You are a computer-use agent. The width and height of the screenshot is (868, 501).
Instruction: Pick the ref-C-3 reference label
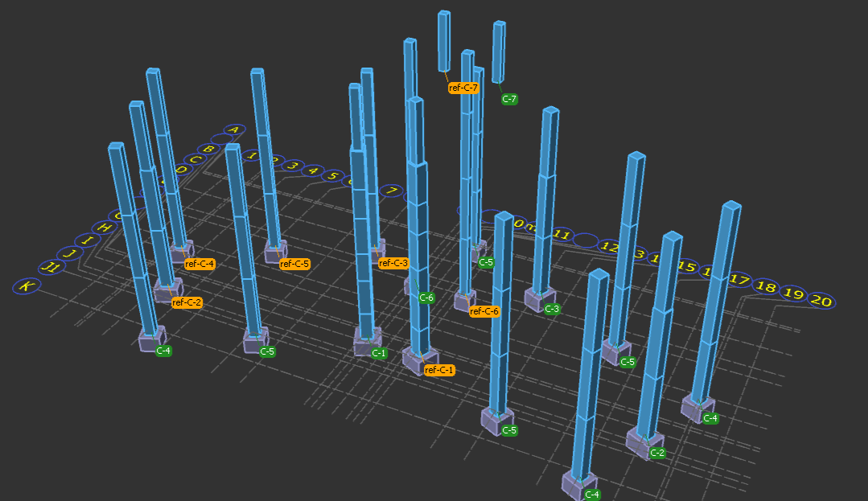click(x=393, y=263)
